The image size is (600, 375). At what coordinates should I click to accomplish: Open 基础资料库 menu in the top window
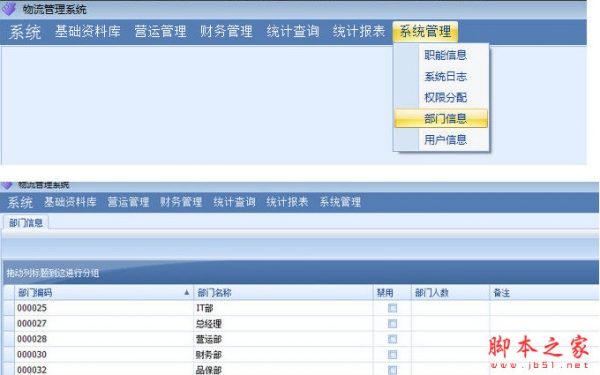[x=88, y=31]
